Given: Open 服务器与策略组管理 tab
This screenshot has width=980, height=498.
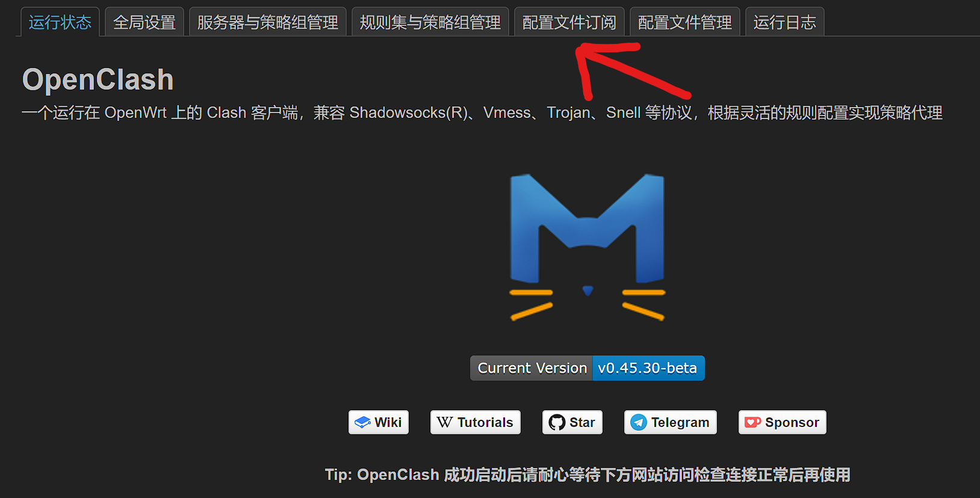Looking at the screenshot, I should pyautogui.click(x=268, y=22).
